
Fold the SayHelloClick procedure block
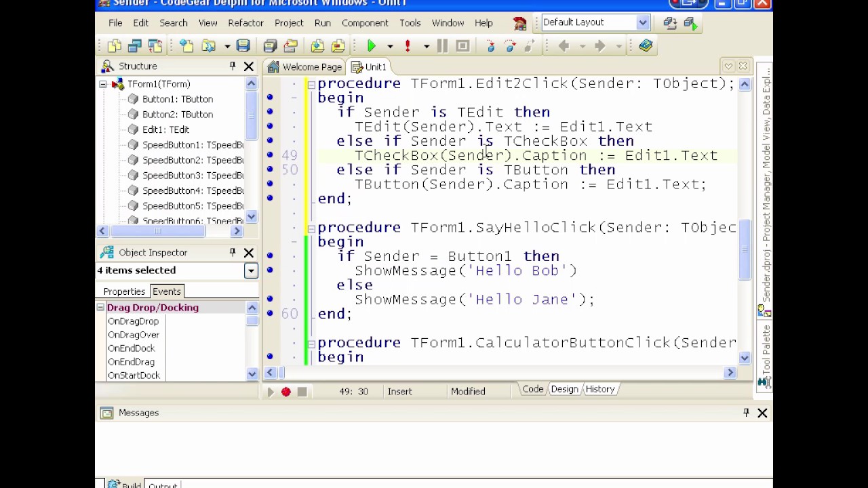tap(311, 228)
